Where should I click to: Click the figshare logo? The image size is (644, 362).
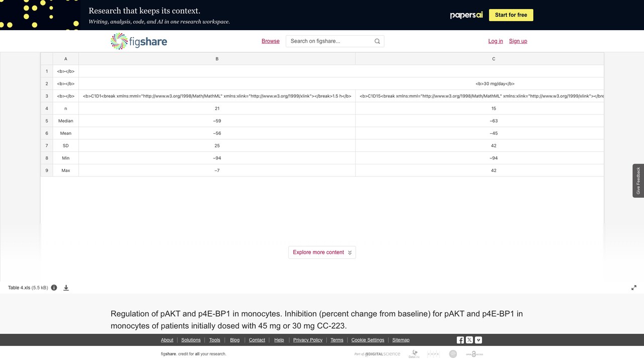tap(139, 41)
